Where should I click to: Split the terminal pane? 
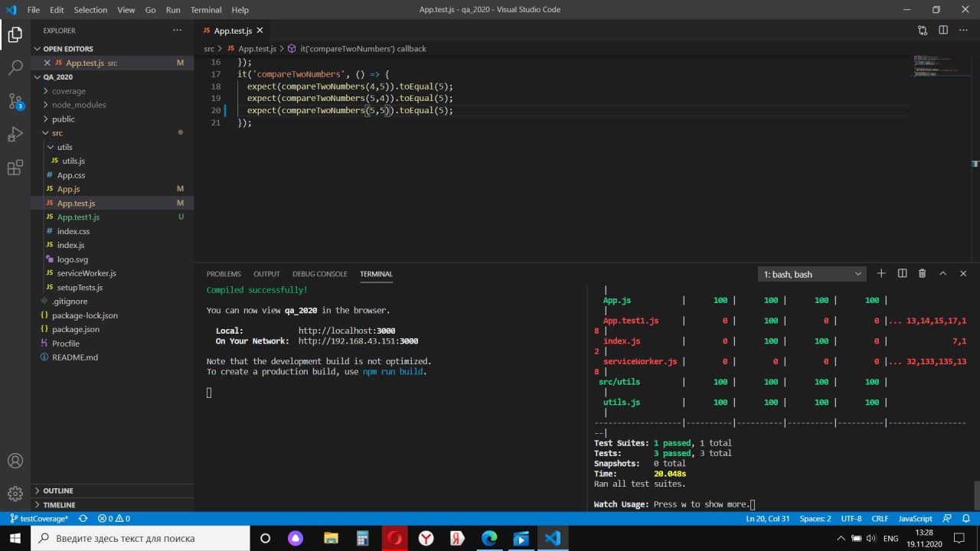902,273
